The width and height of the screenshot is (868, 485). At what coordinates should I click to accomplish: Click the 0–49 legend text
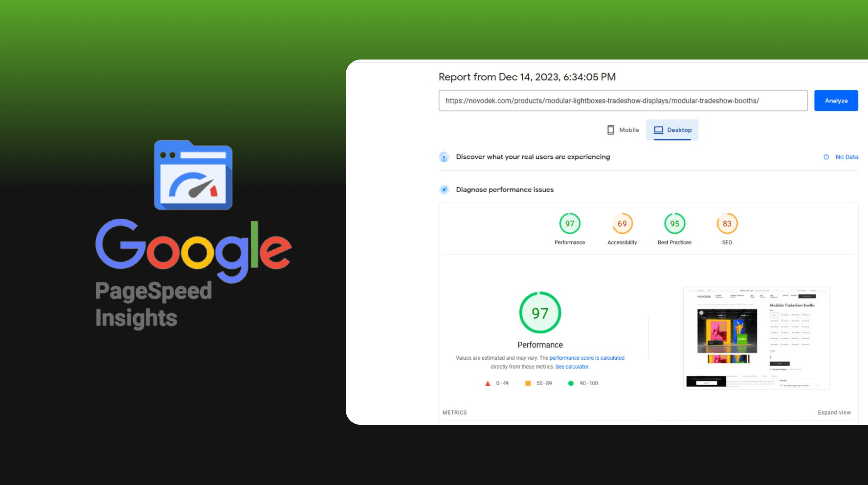tap(502, 383)
